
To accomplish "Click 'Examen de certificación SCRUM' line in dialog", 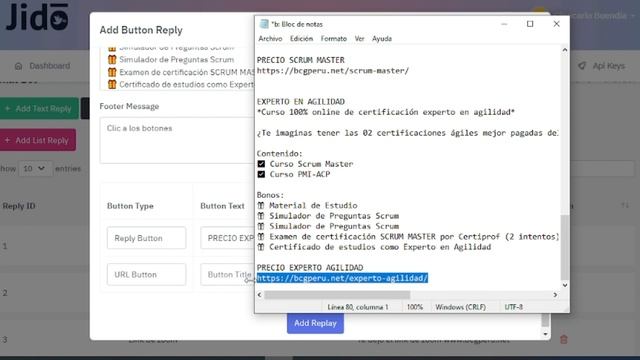I will [x=187, y=72].
